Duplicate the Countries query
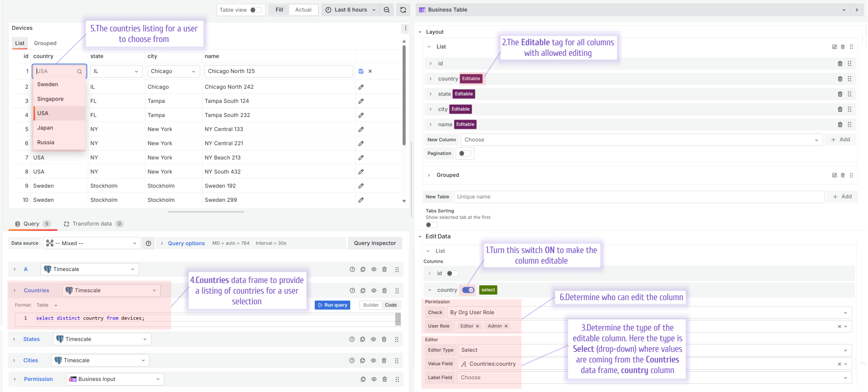Screen dimensions: 868x392 [x=363, y=290]
